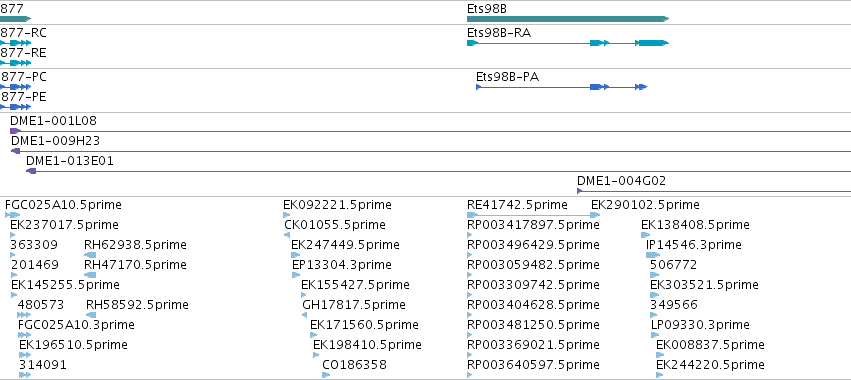Click the RP003059482.5prime EST label
Screen dimensions: 851x380
click(534, 265)
